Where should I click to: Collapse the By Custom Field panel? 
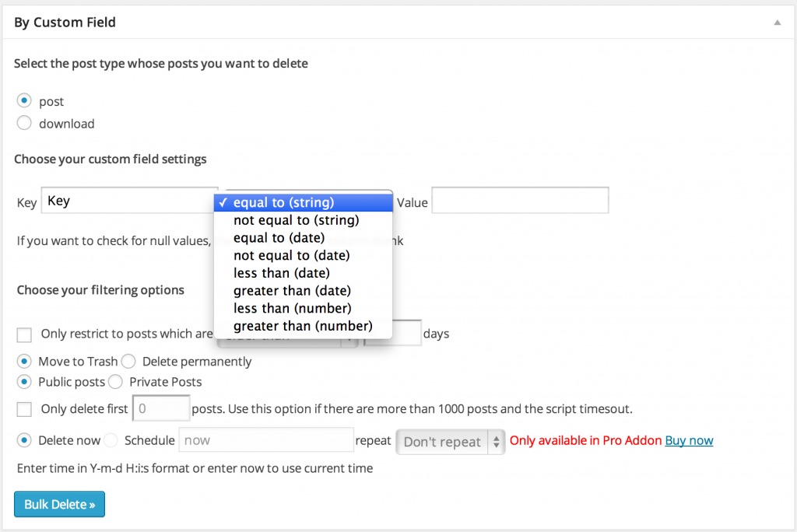point(776,23)
